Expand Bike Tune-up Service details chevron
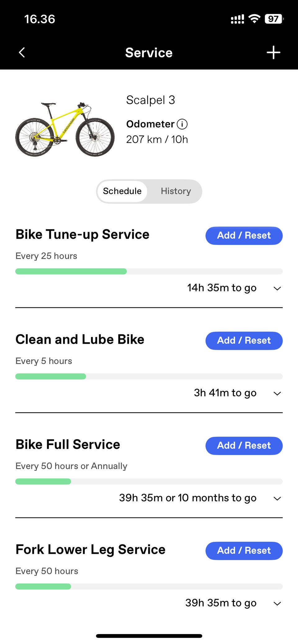 tap(277, 288)
